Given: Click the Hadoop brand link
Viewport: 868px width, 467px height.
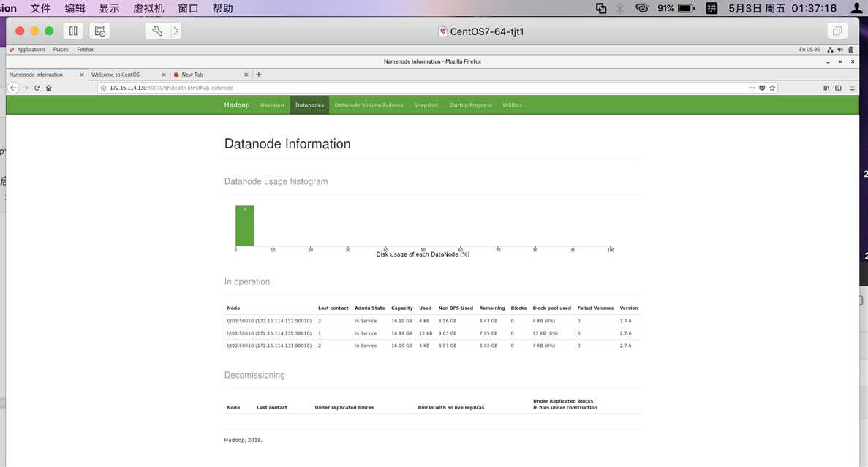Looking at the screenshot, I should coord(237,105).
